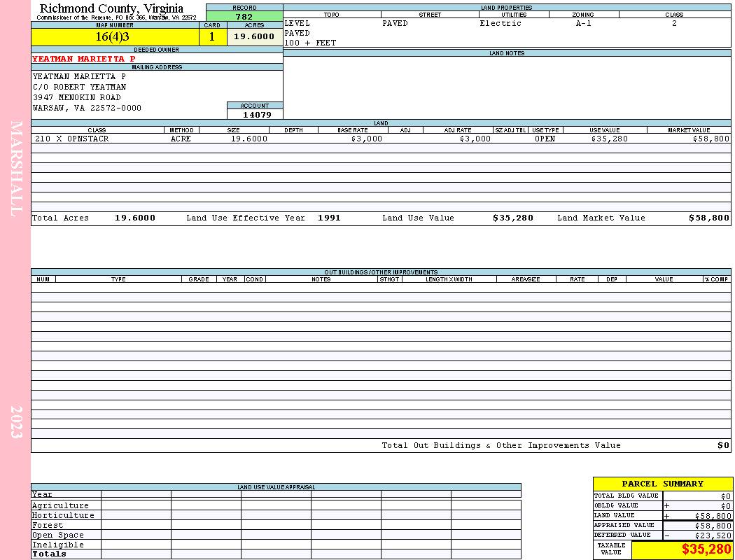Click the BASE RATE $3,000 cell
The width and height of the screenshot is (735, 560).
(x=367, y=139)
